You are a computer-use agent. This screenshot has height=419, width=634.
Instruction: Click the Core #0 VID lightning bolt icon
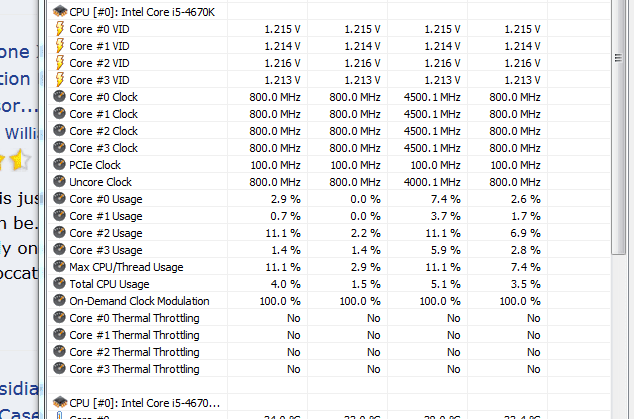pyautogui.click(x=58, y=29)
